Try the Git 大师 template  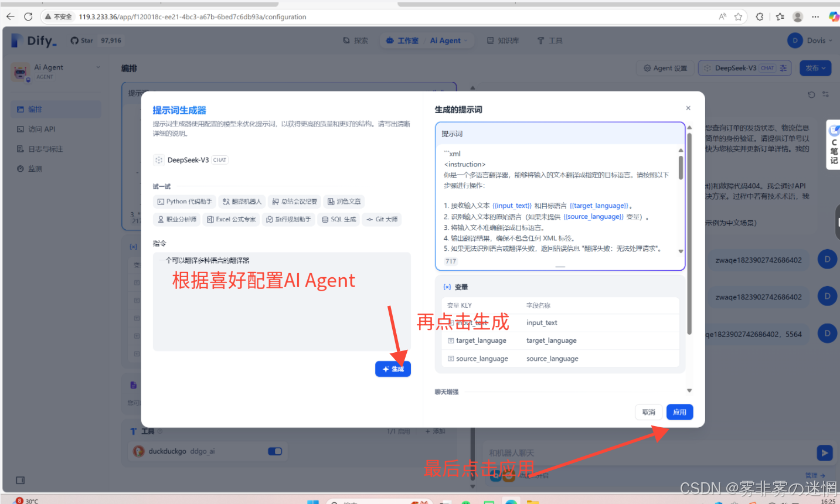(x=382, y=220)
